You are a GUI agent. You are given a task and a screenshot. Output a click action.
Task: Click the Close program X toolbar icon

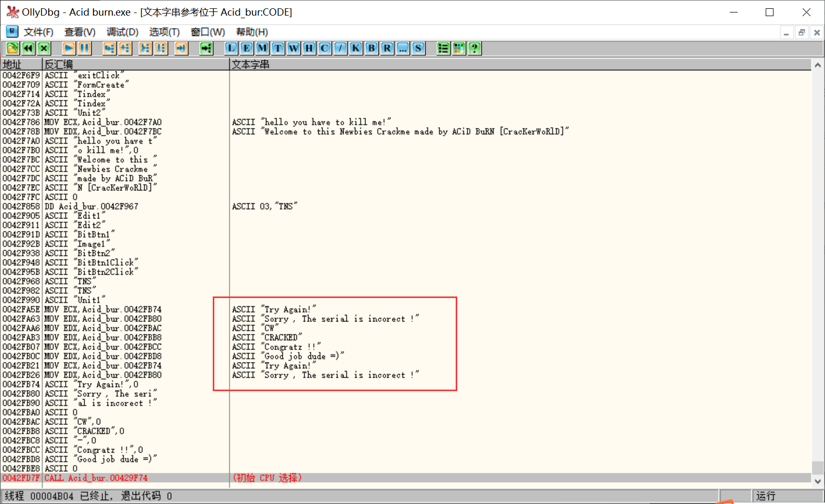click(44, 48)
